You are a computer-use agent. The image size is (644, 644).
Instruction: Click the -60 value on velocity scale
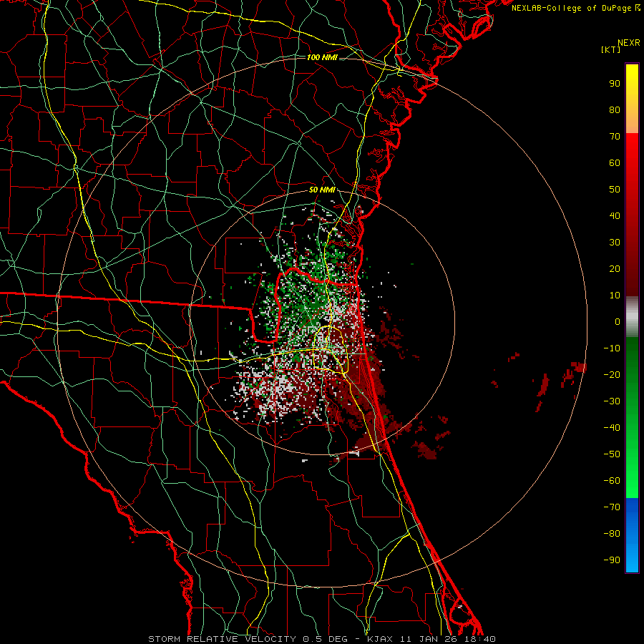[612, 481]
